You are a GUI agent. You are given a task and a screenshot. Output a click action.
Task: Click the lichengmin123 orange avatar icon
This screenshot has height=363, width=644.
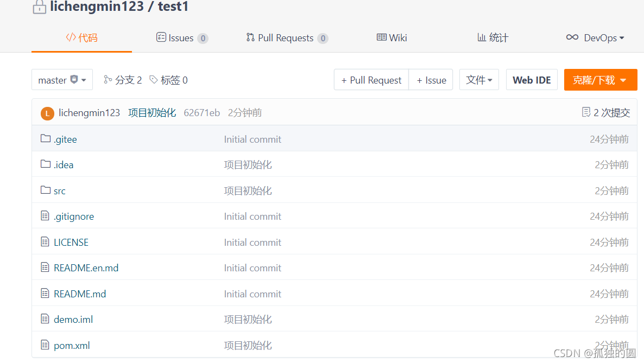coord(47,113)
